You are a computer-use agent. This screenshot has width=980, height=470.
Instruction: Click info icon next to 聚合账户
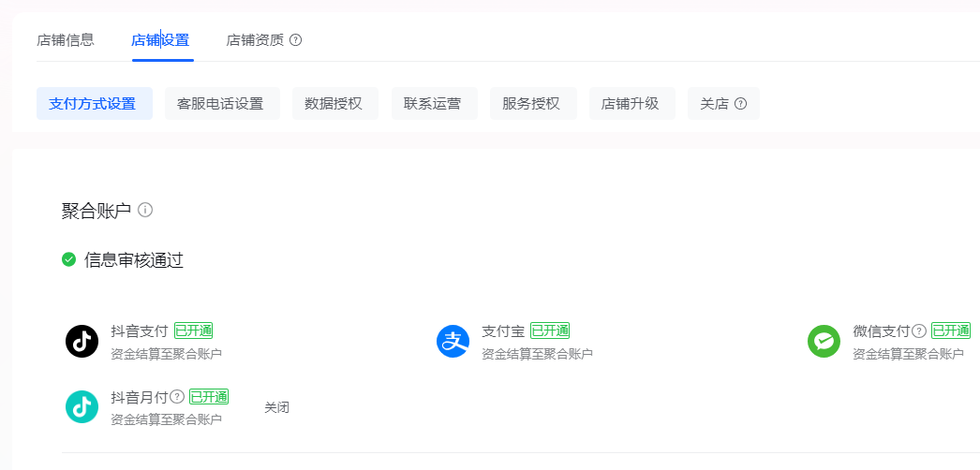pyautogui.click(x=145, y=210)
